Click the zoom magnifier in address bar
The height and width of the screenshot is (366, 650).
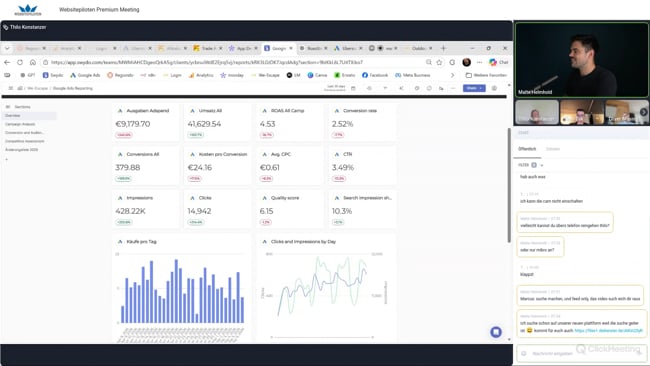click(429, 62)
